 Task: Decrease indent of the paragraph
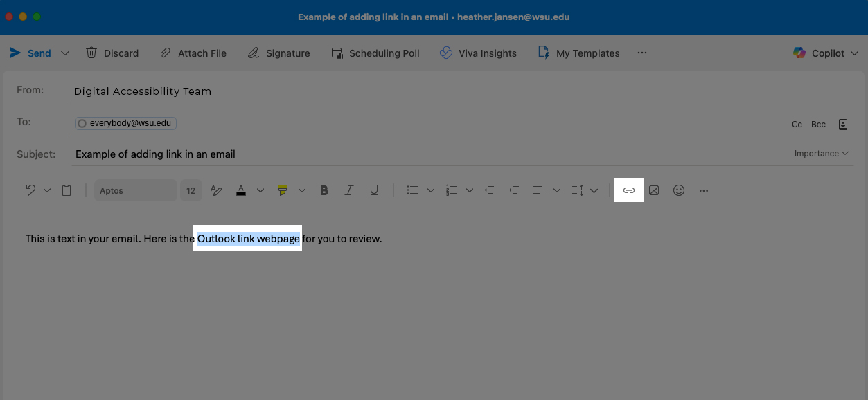coord(490,190)
